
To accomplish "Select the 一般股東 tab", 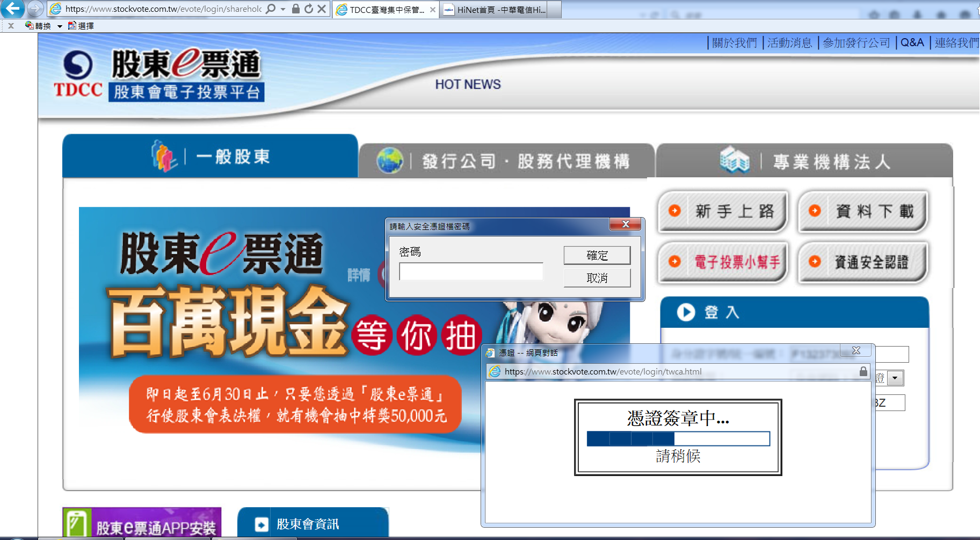I will click(x=210, y=156).
